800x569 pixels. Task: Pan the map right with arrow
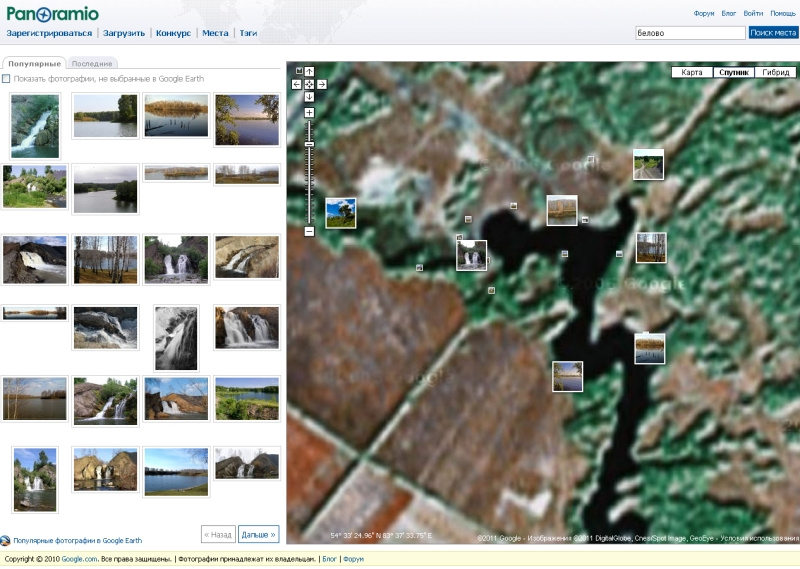tap(321, 85)
